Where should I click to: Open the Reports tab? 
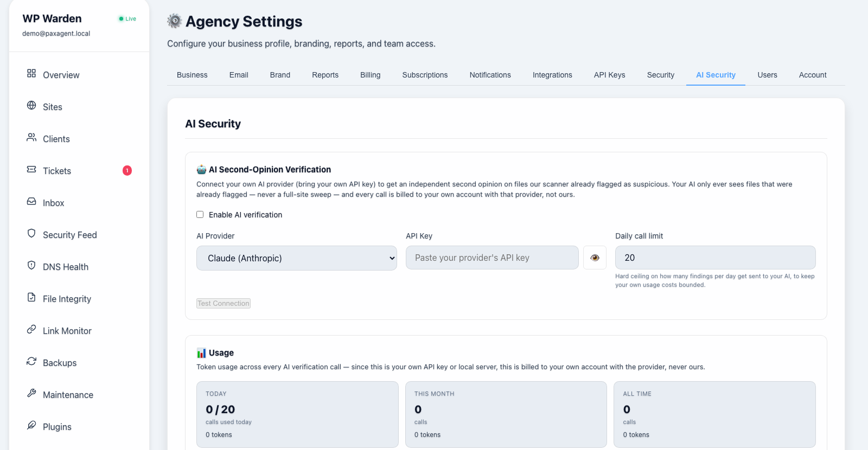tap(325, 75)
